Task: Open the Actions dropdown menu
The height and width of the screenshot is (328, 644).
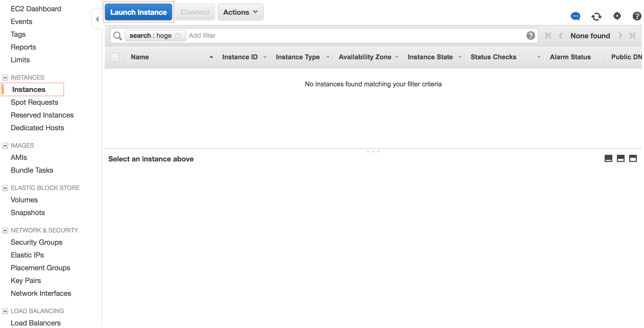Action: pos(241,12)
